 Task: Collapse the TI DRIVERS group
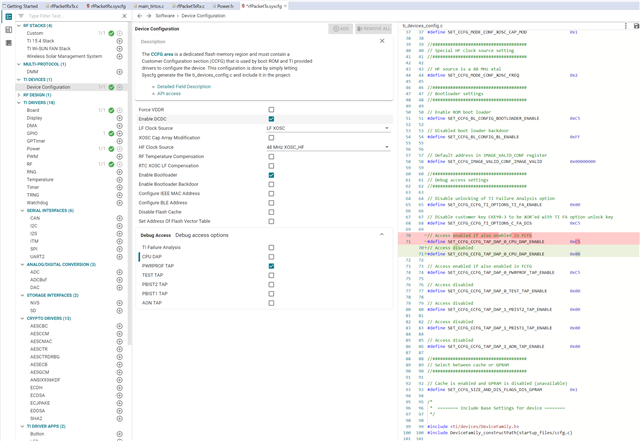19,103
